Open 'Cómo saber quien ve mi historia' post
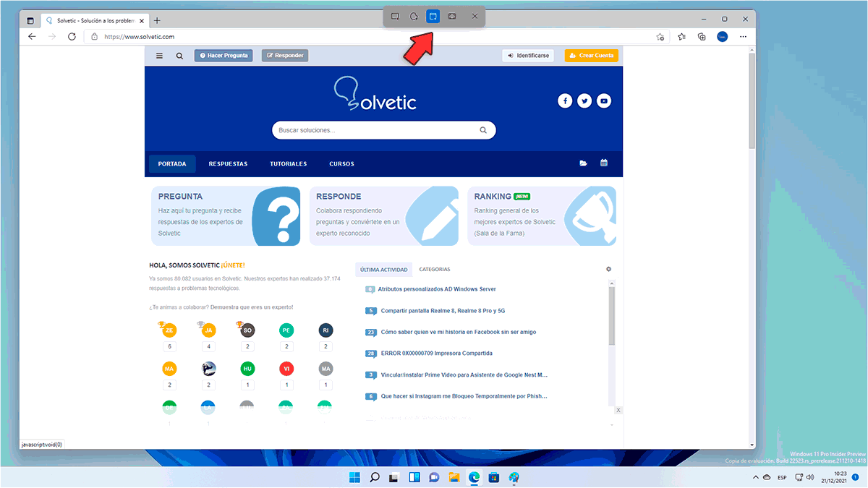The height and width of the screenshot is (488, 868). (x=459, y=333)
